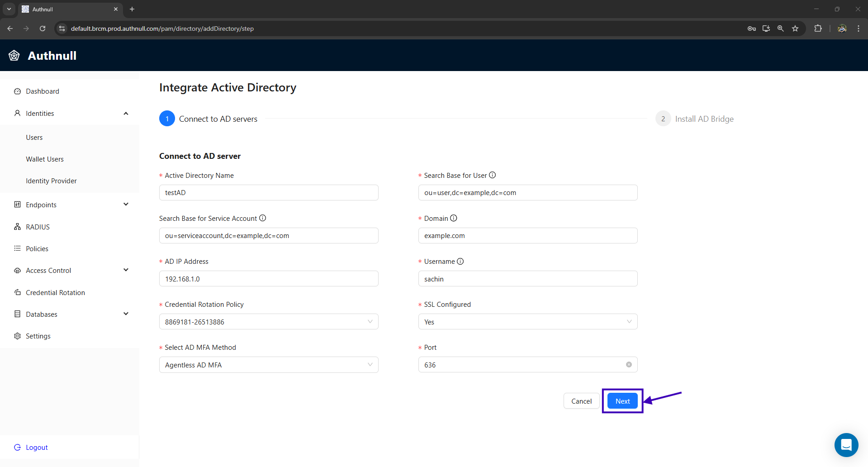
Task: Clear the Port field with the X icon
Action: 629,365
